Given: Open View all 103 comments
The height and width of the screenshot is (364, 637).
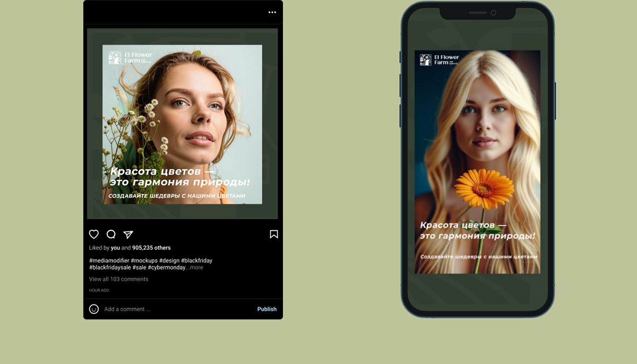Looking at the screenshot, I should tap(118, 279).
